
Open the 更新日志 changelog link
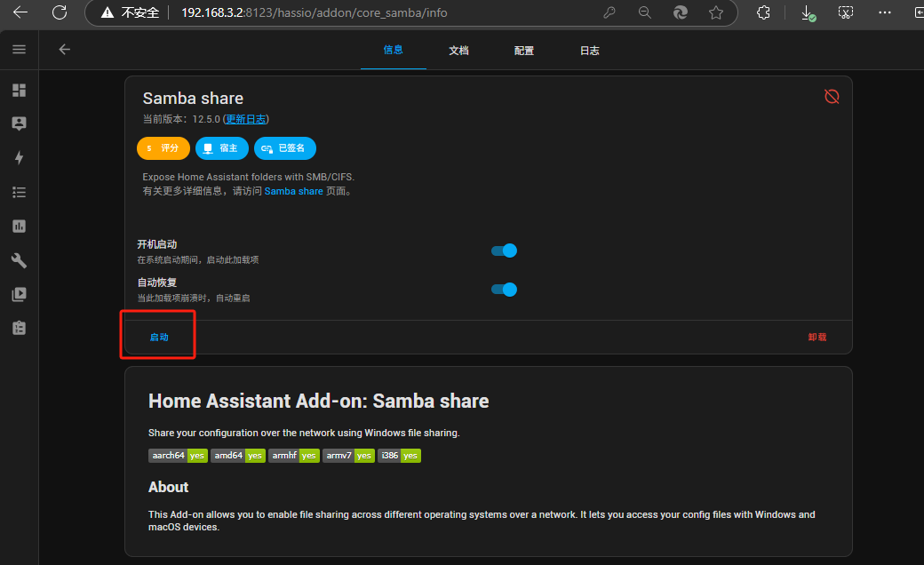pos(246,119)
